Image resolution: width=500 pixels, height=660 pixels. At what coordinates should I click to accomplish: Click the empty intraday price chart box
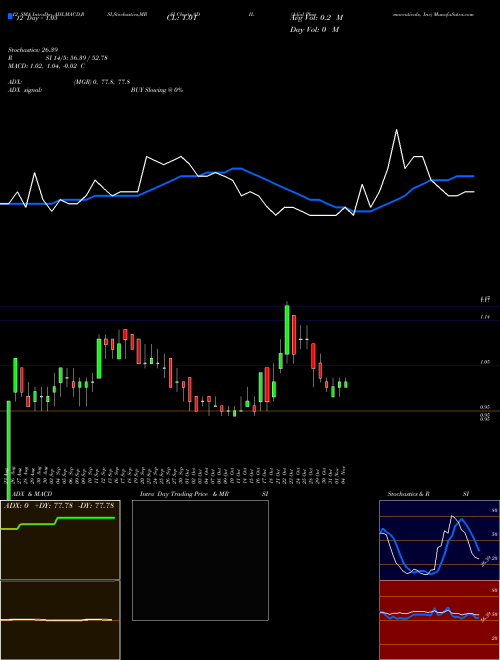[200, 560]
